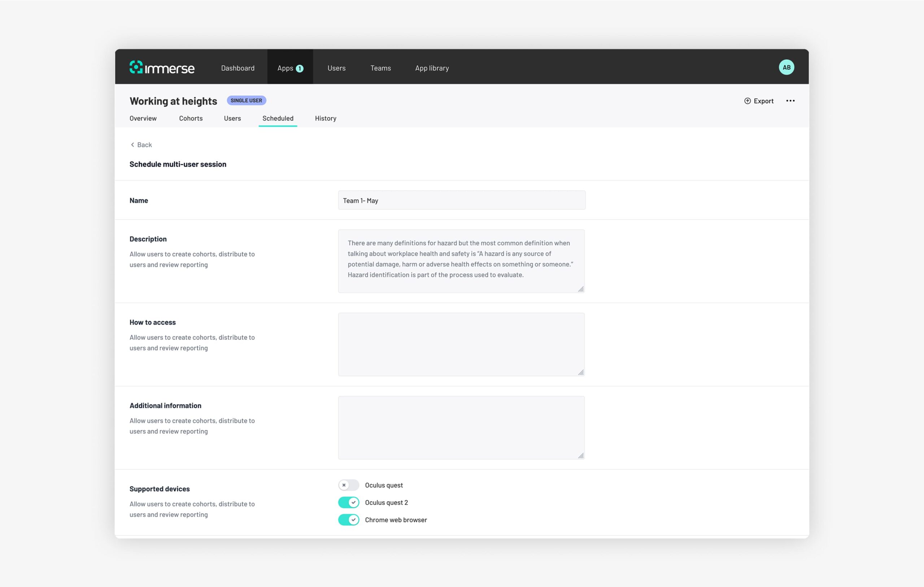The width and height of the screenshot is (924, 587).
Task: Open the AB user avatar menu
Action: click(x=786, y=67)
